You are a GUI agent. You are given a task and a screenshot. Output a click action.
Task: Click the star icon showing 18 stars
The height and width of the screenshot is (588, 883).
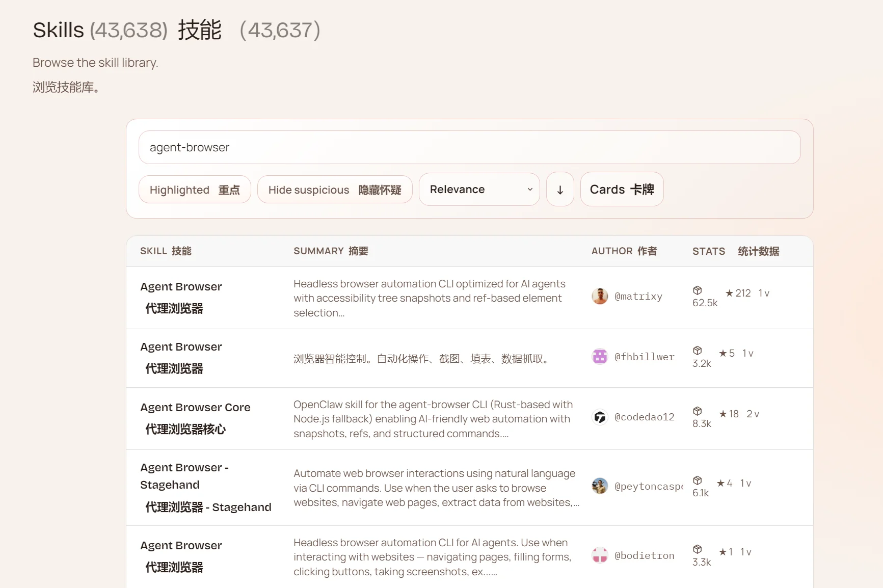[x=723, y=414]
